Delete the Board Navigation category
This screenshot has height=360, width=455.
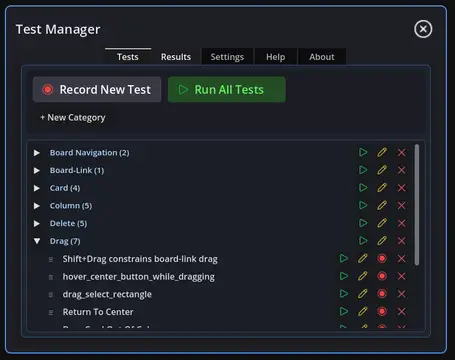click(x=401, y=152)
